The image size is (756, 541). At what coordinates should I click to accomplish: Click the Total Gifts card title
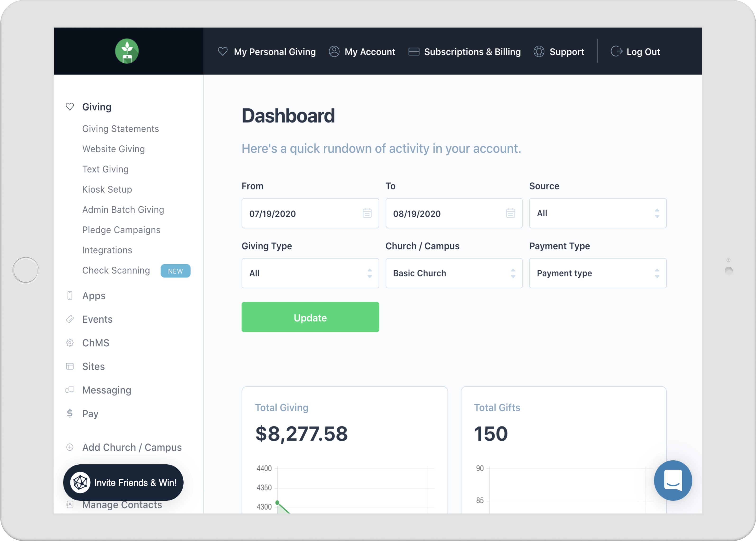497,407
